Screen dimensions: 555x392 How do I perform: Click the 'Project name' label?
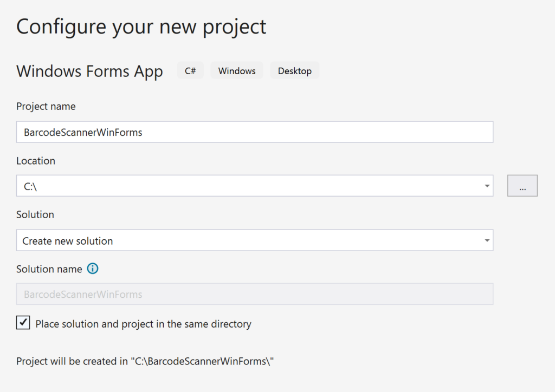point(46,107)
